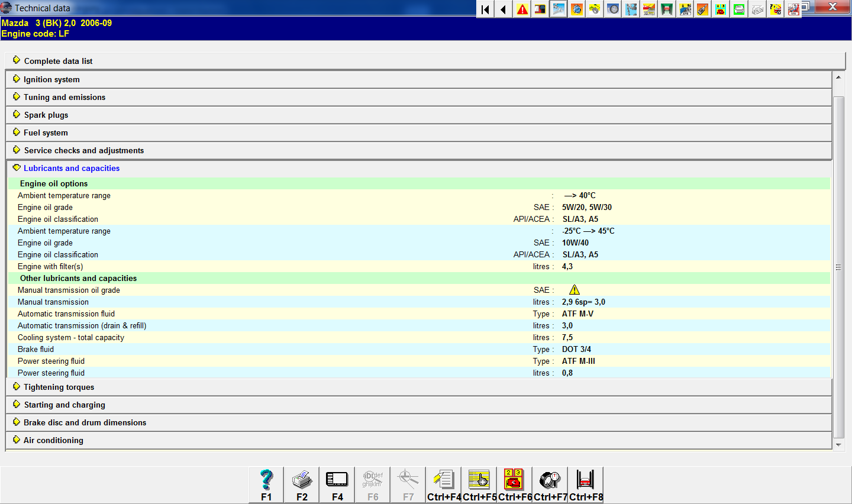
Task: Collapse the Lubricants and capacities section
Action: coord(71,168)
